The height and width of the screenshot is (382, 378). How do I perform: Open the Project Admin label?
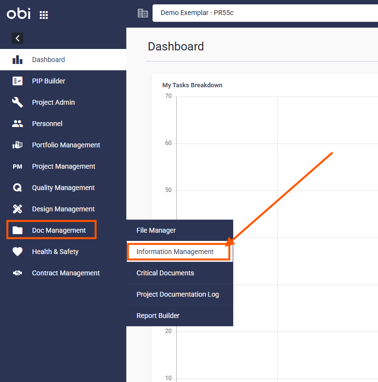53,102
